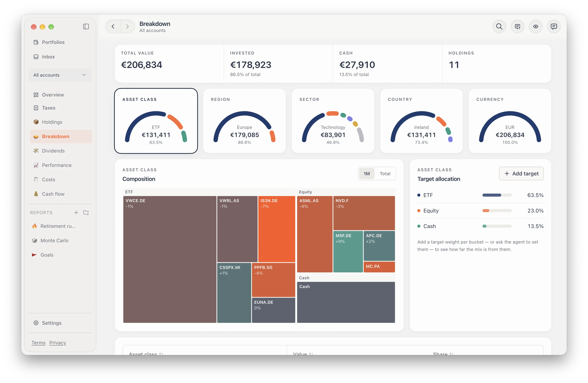
Task: Add a new report with plus icon
Action: 76,213
